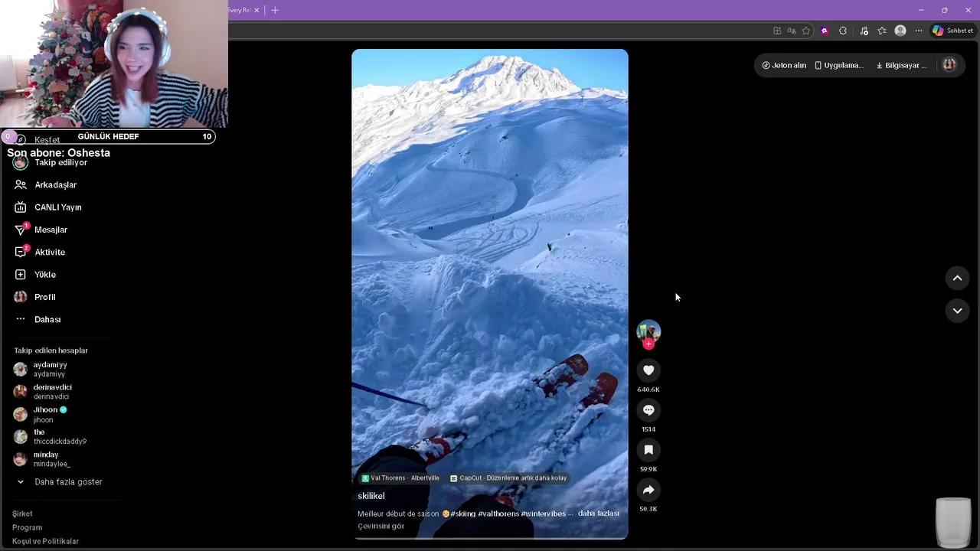Open Program footer link
This screenshot has width=980, height=551.
point(27,528)
